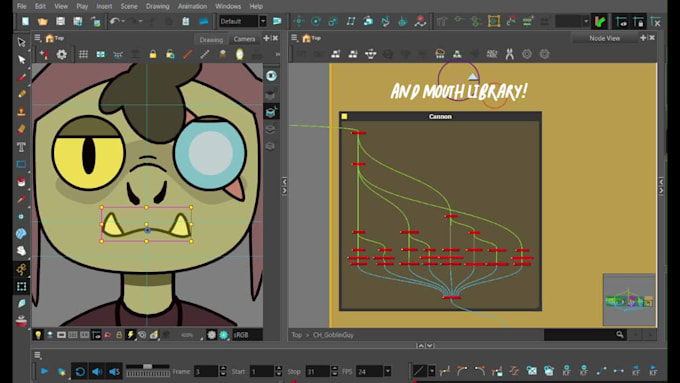Screen dimensions: 680x383
Task: Toggle the sound playback speaker
Action: click(x=97, y=371)
